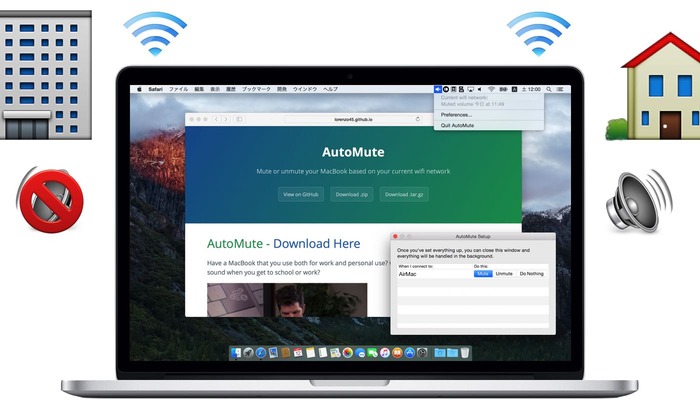This screenshot has width=700, height=400.
Task: Open Wi-Fi status menu in menu bar
Action: 491,89
